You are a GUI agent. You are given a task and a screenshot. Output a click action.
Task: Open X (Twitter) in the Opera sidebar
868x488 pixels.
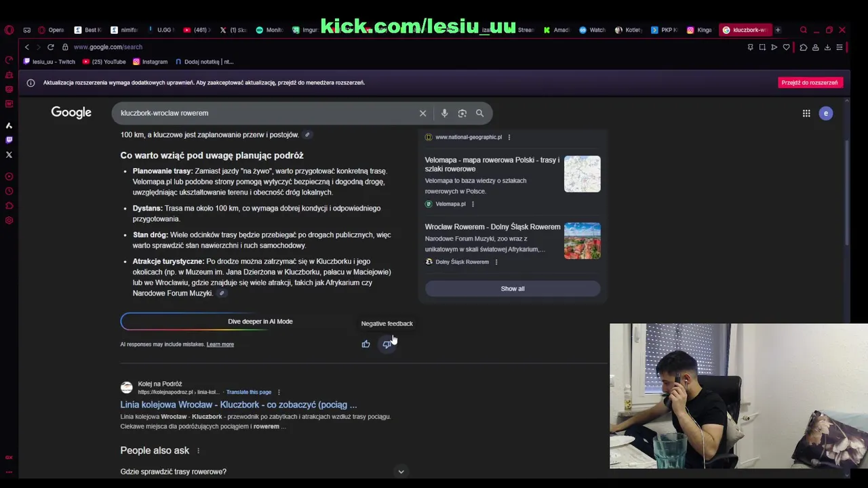click(9, 155)
